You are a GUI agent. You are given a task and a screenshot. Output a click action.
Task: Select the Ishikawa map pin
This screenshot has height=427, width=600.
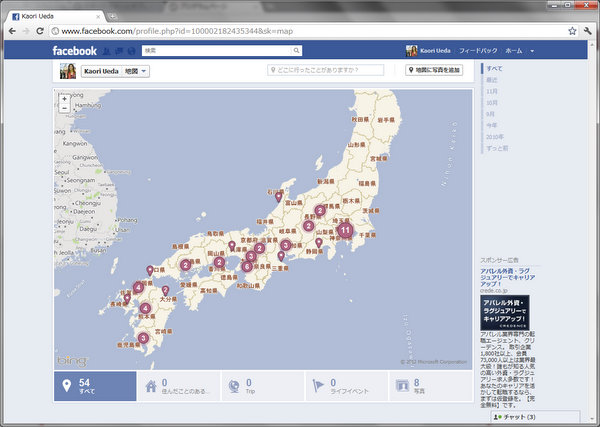tap(279, 197)
